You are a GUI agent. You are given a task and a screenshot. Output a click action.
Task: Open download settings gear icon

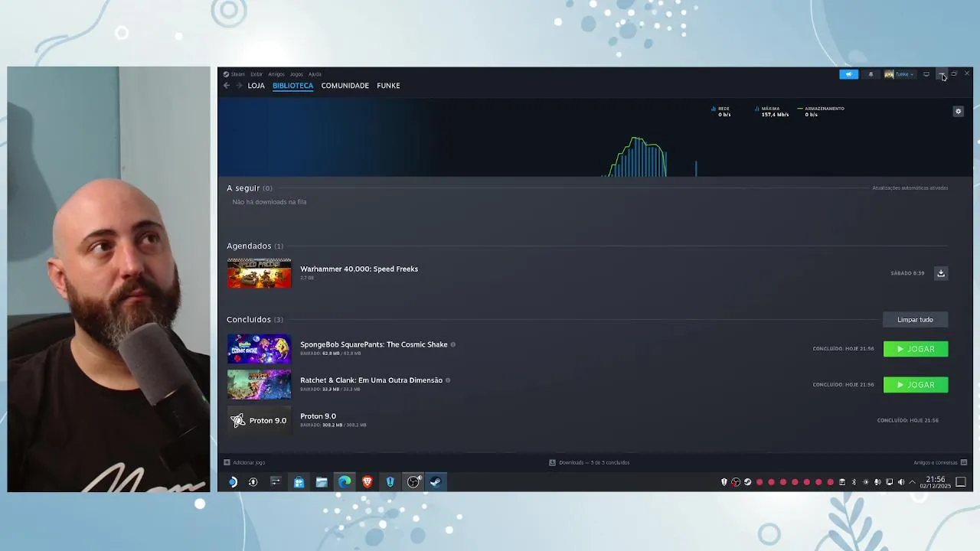[958, 112]
